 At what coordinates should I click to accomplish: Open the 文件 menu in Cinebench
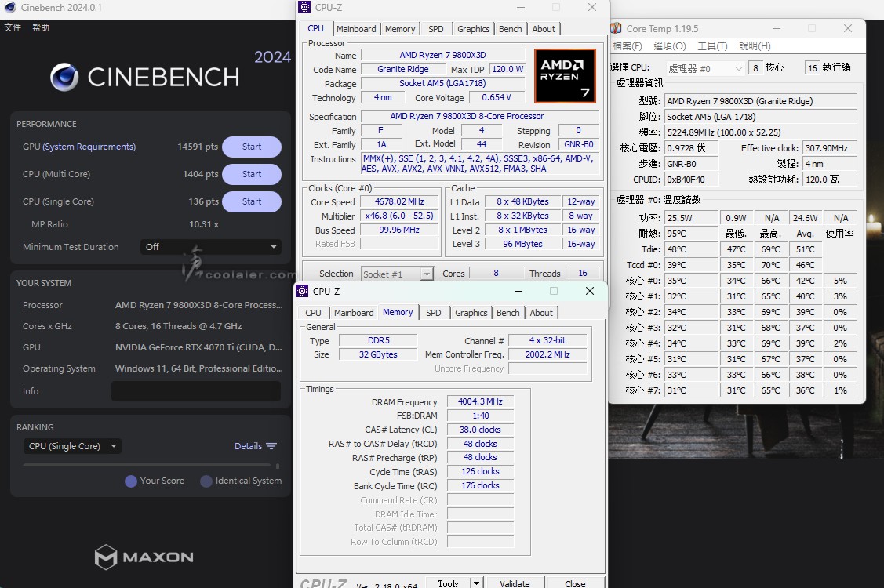point(13,27)
